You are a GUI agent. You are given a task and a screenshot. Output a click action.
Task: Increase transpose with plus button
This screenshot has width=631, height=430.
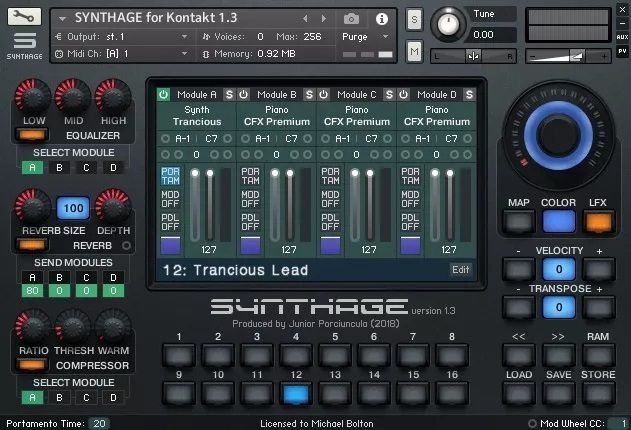(598, 307)
